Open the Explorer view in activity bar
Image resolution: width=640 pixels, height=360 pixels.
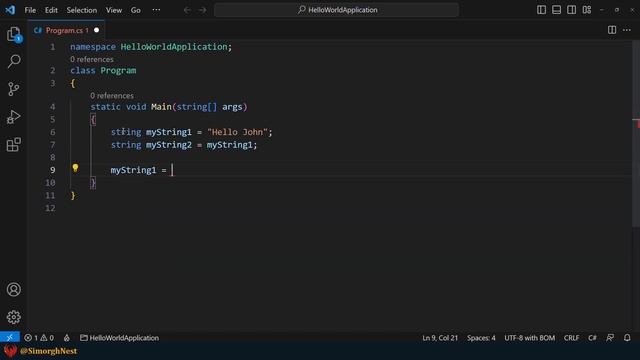click(x=13, y=34)
